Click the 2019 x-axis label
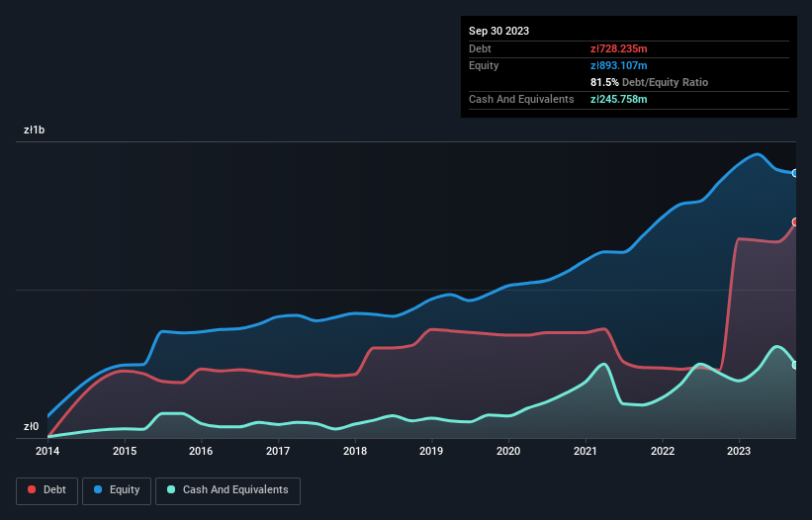The height and width of the screenshot is (520, 812). pyautogui.click(x=431, y=451)
